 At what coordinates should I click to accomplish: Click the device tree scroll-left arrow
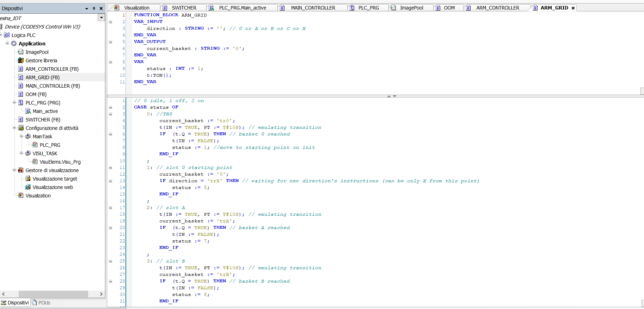point(4,294)
